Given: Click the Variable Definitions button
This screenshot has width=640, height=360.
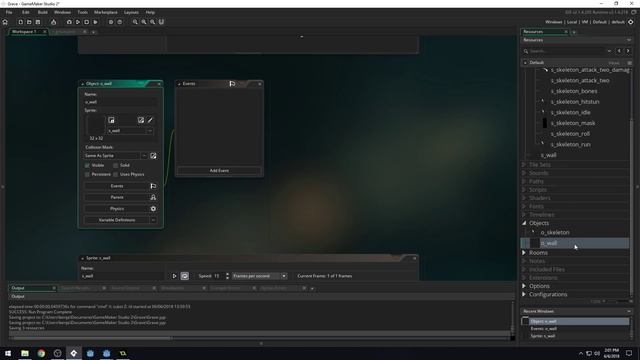Looking at the screenshot, I should click(x=117, y=220).
